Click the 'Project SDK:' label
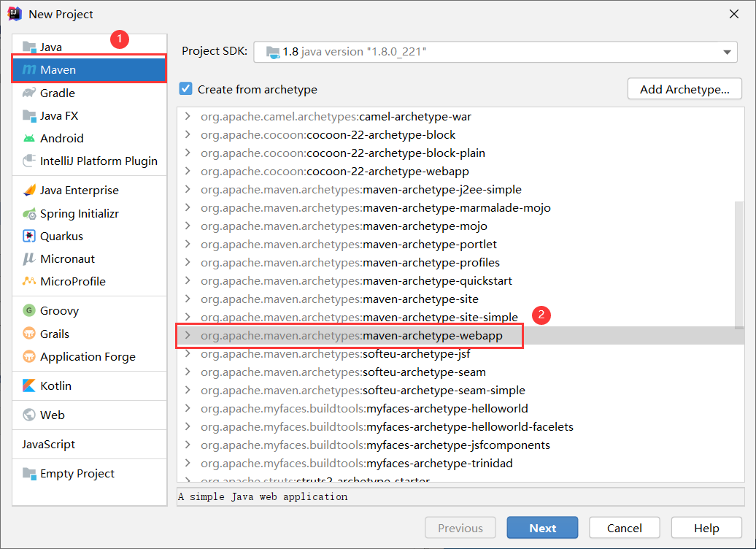 215,51
